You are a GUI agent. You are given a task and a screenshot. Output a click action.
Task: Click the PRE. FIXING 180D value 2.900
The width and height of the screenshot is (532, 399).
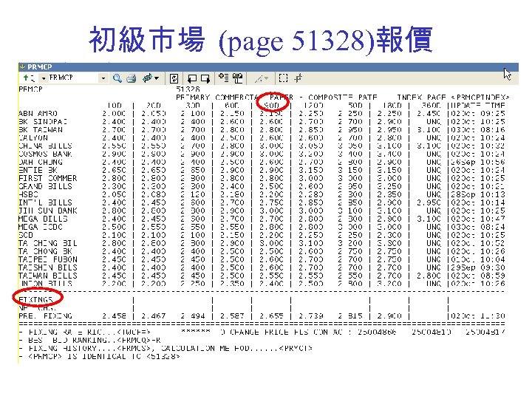click(x=389, y=316)
